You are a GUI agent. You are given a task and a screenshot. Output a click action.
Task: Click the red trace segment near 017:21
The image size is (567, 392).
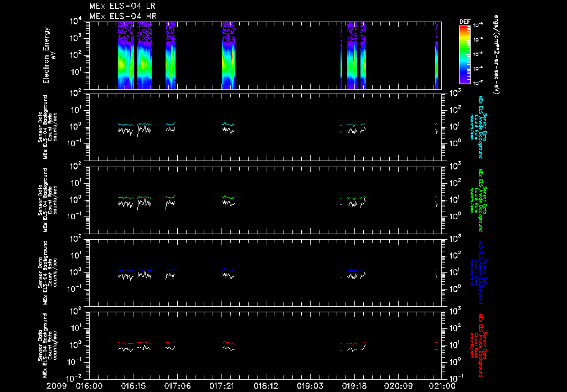point(228,343)
